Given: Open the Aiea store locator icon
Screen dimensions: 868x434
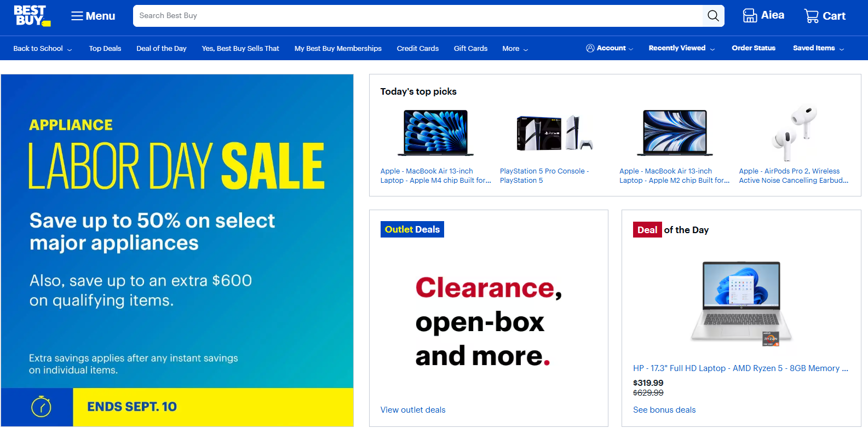Looking at the screenshot, I should pos(750,15).
